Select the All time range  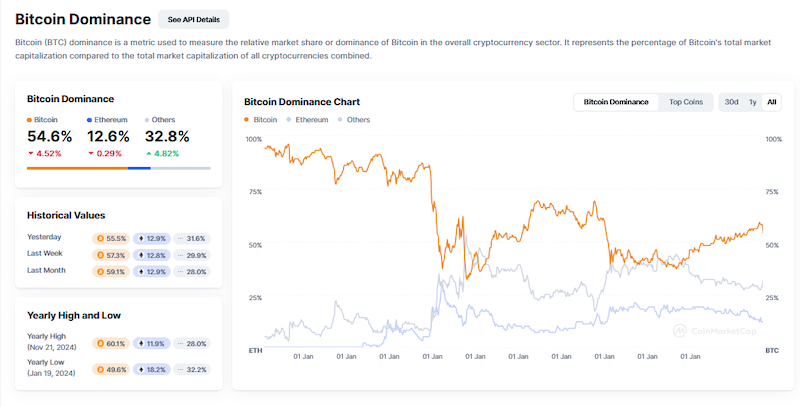[771, 102]
